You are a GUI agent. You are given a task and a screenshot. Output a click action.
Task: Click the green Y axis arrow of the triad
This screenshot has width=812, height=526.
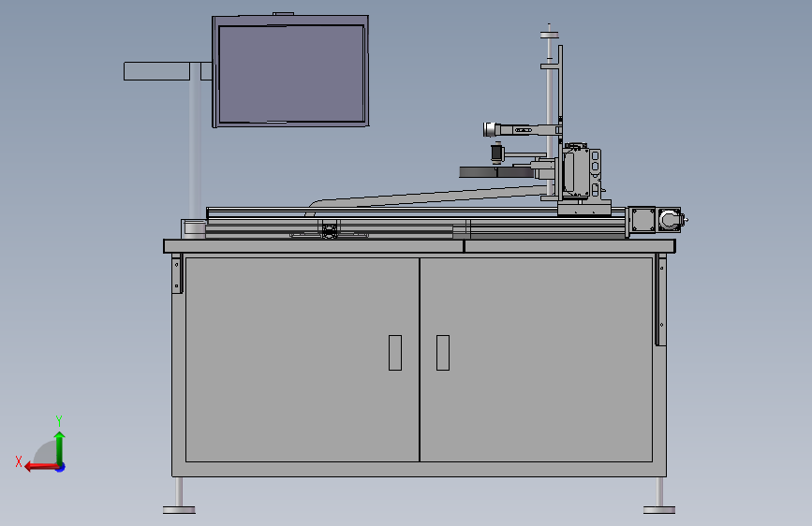coord(60,447)
